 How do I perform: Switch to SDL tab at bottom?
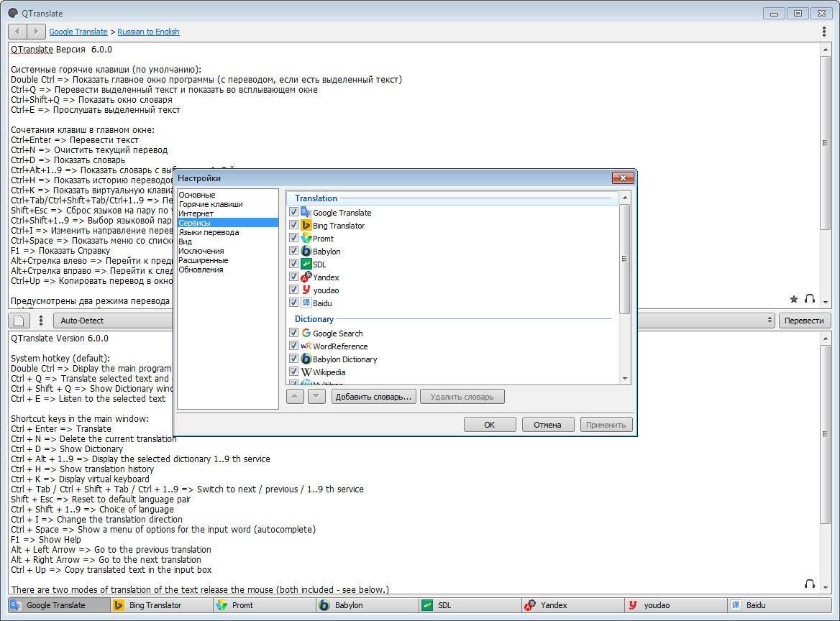tap(471, 605)
